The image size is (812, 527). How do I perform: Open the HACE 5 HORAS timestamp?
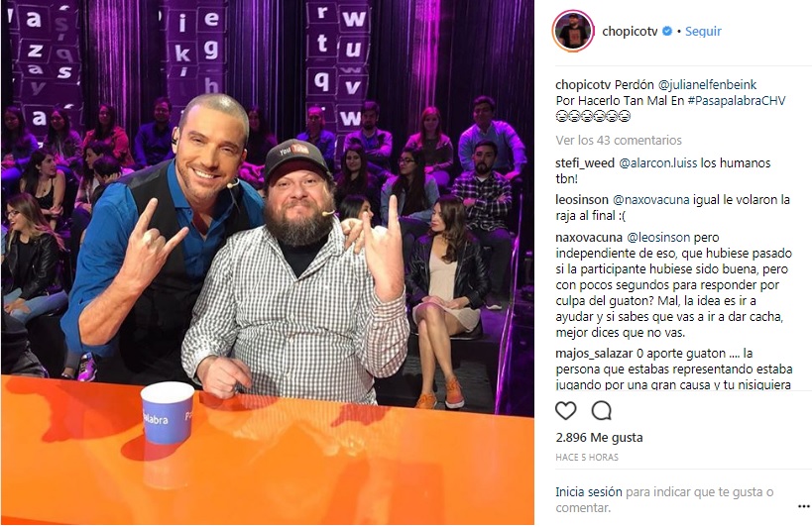coord(587,458)
